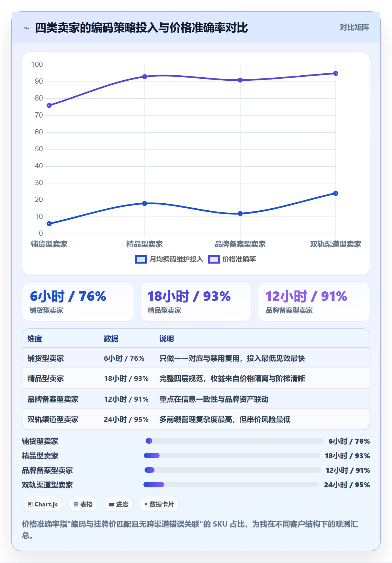This screenshot has height=563, width=392.
Task: Click the 对比矩阵 label in the header
Action: click(x=354, y=27)
